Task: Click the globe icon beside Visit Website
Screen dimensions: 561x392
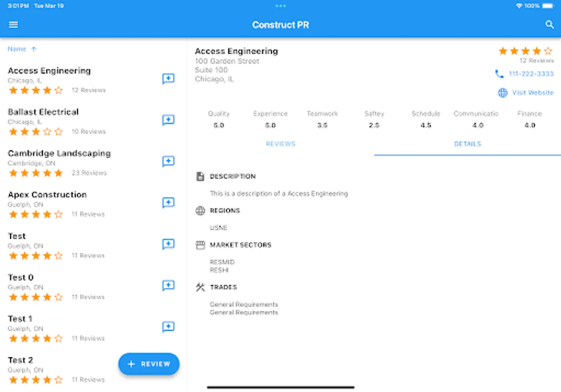Action: coord(502,93)
